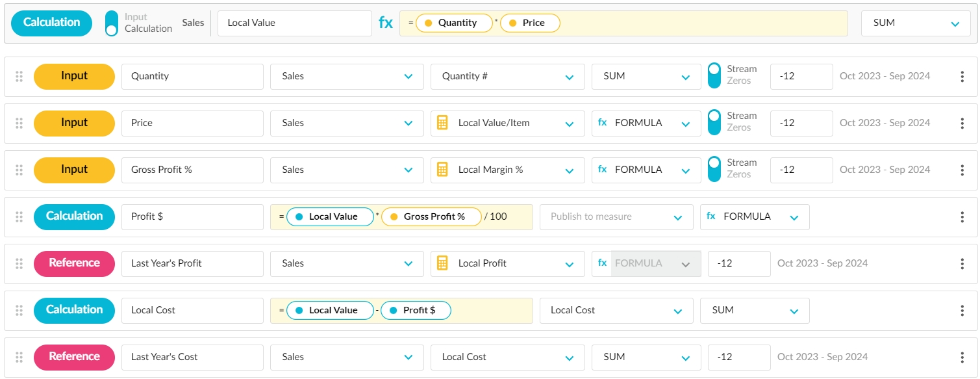Open the three-dot menu for Profit $ row
980x379 pixels.
[962, 216]
